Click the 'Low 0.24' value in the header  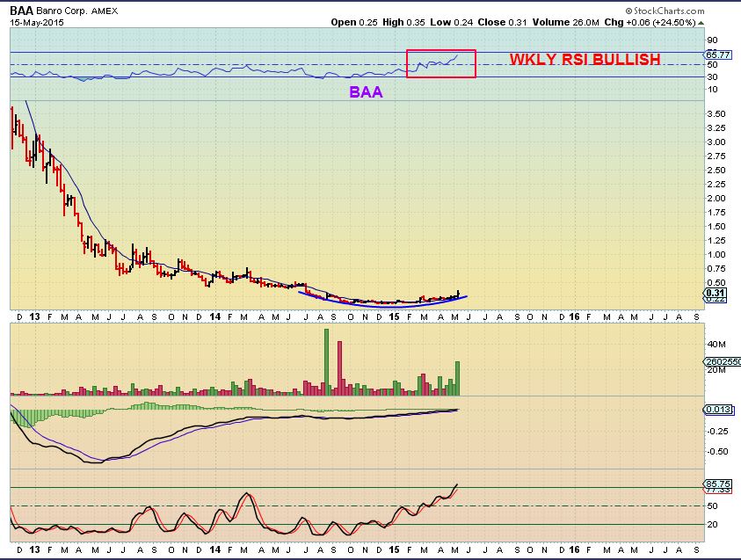(x=452, y=22)
